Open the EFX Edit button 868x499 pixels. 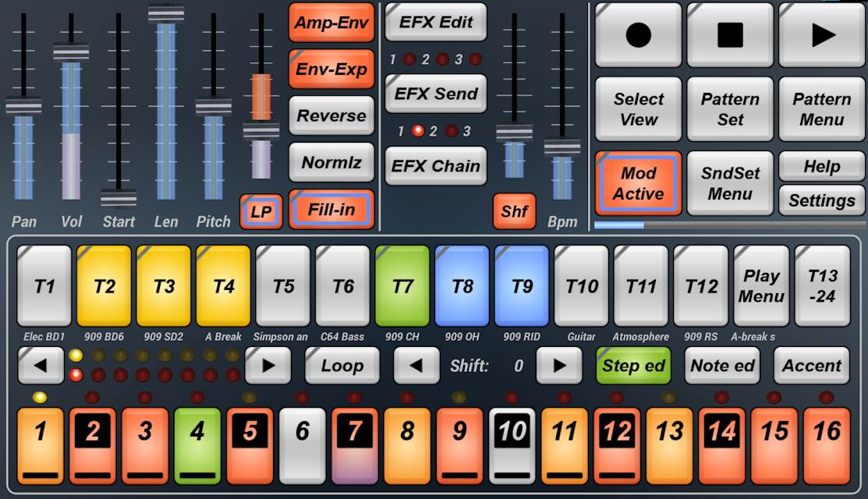[x=436, y=22]
